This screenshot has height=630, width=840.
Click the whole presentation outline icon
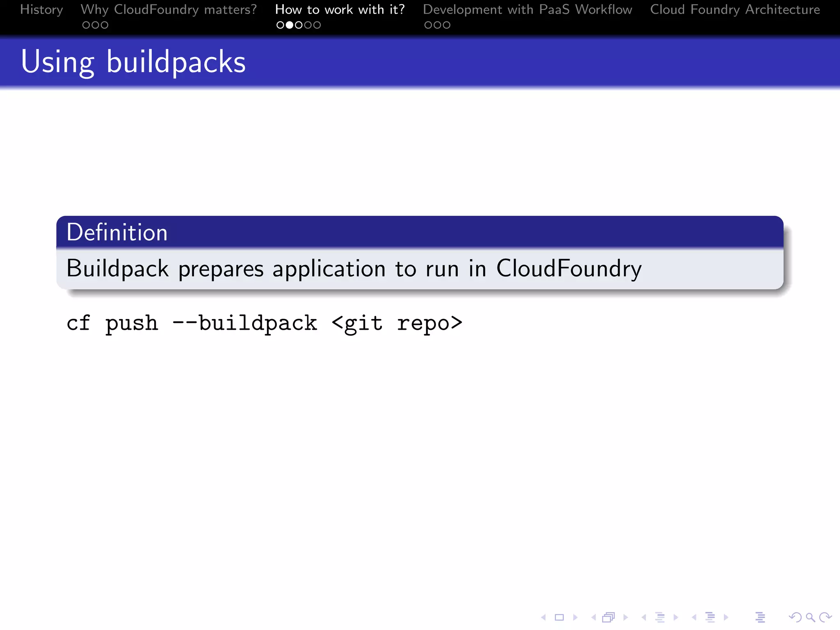point(760,617)
